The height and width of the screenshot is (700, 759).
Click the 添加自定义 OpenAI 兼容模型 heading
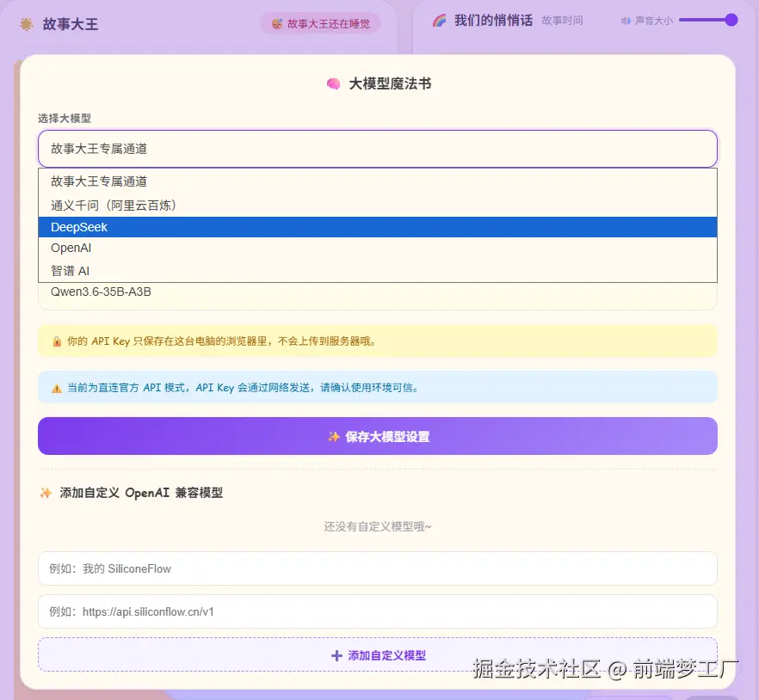[x=141, y=493]
